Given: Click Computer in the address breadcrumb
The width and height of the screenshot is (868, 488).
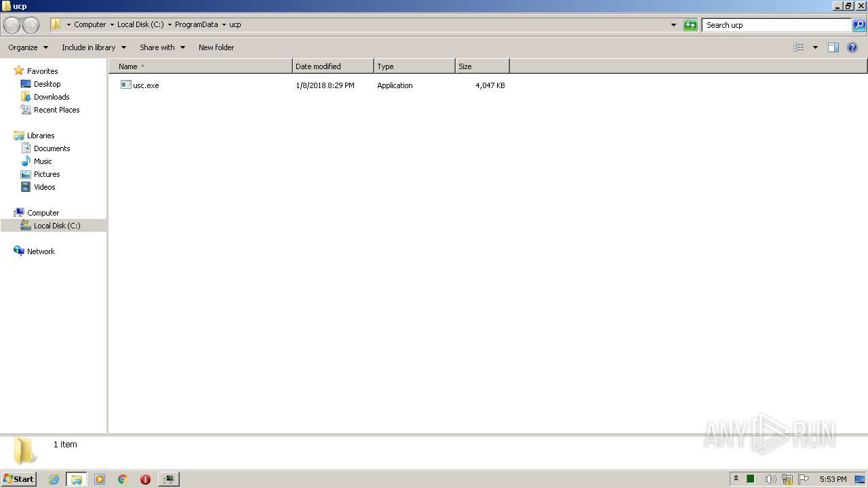Looking at the screenshot, I should [x=90, y=24].
